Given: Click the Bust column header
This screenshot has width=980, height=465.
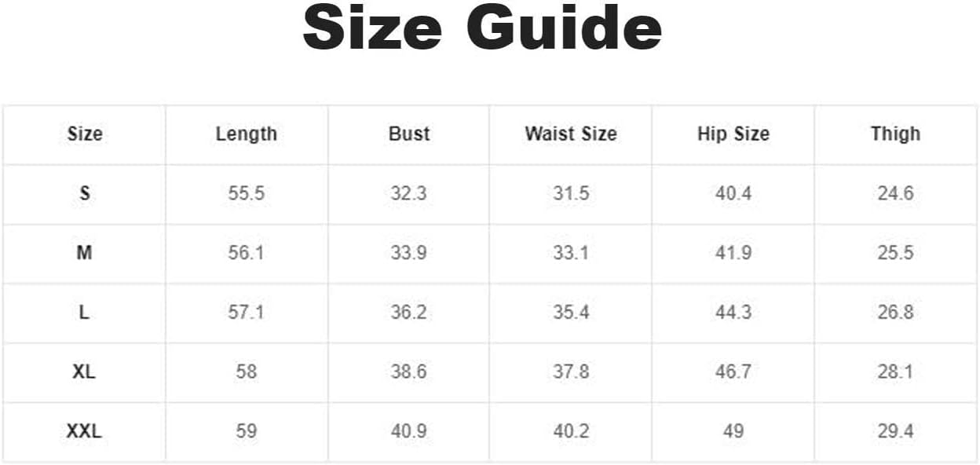Looking at the screenshot, I should coord(409,134).
